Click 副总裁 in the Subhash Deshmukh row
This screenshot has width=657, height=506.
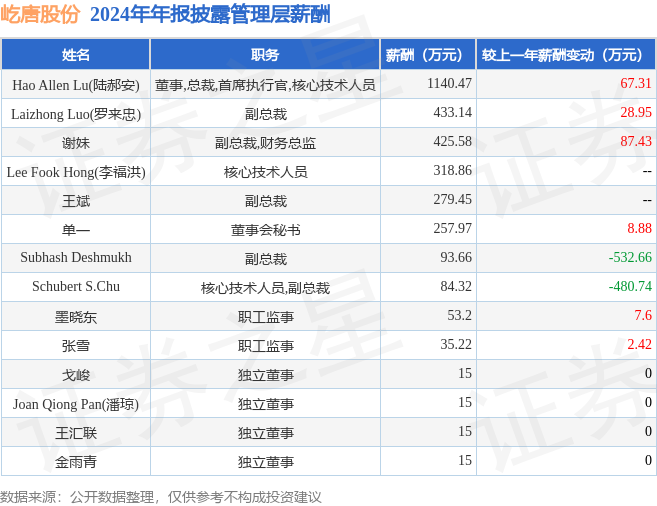click(265, 259)
